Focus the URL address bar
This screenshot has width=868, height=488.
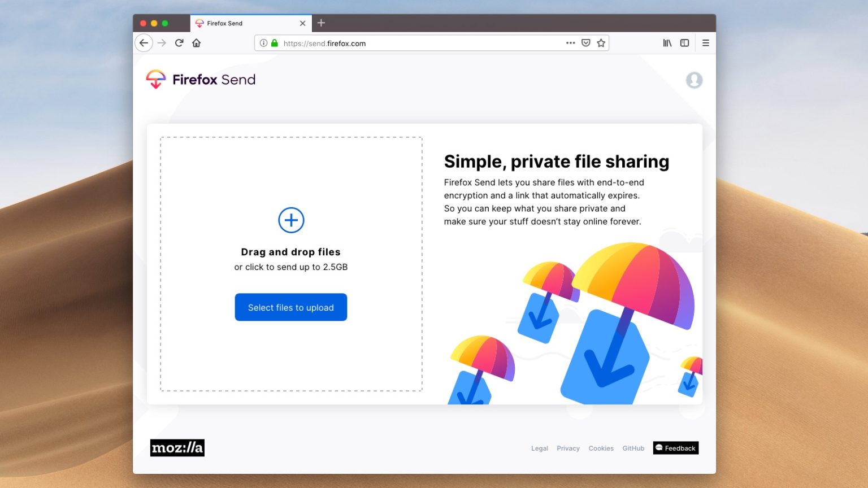tap(418, 43)
